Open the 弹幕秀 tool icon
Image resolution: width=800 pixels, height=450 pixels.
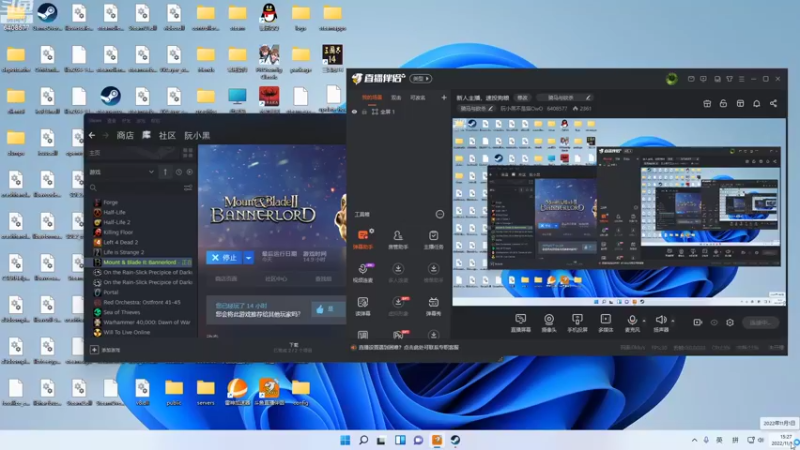click(x=433, y=306)
